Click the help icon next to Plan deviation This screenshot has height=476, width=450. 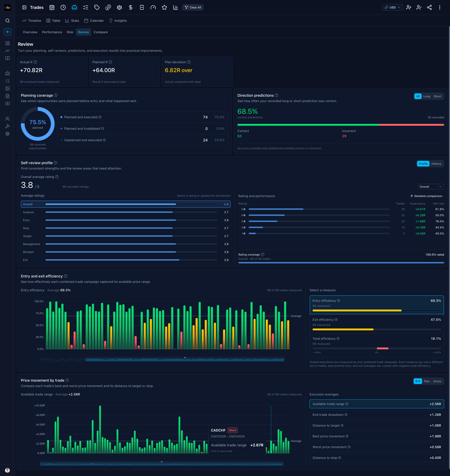(189, 62)
